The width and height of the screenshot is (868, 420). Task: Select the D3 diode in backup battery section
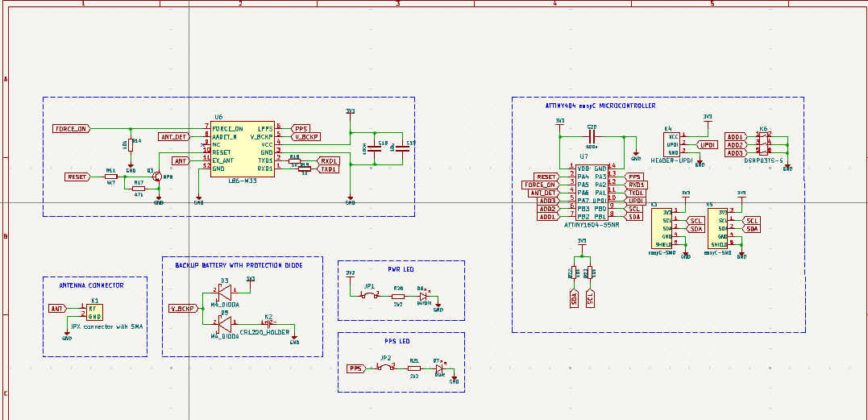point(226,293)
